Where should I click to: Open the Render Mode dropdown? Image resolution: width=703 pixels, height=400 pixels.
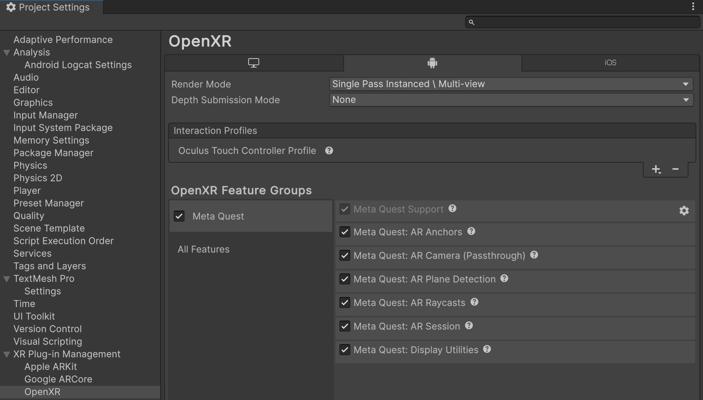pyautogui.click(x=511, y=84)
